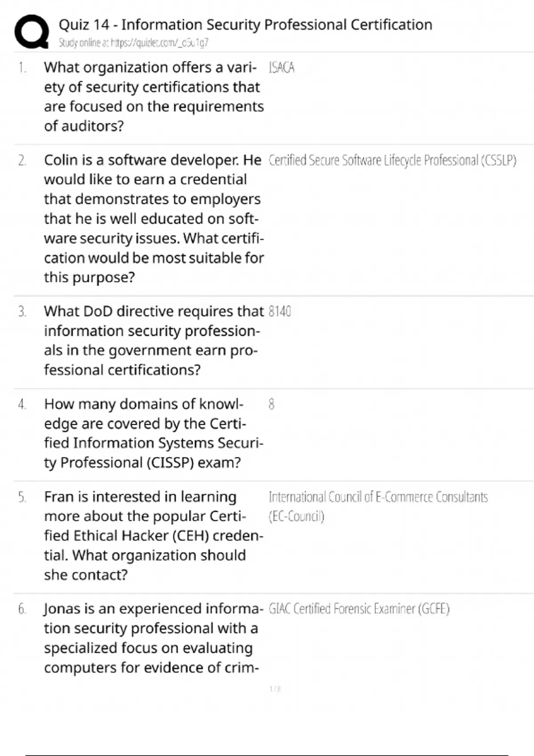Screen dimensions: 534x756
Task: Select the CSSLP certification answer
Action: 392,160
